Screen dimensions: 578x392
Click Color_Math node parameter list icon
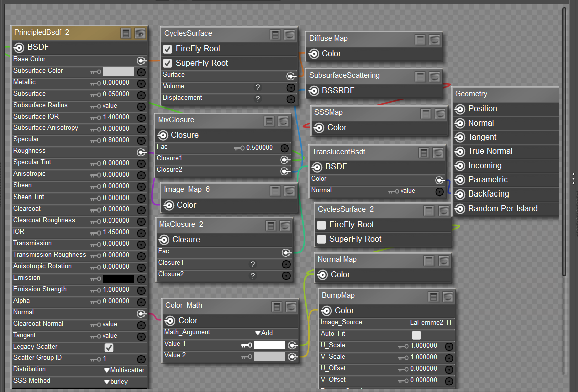pyautogui.click(x=277, y=306)
